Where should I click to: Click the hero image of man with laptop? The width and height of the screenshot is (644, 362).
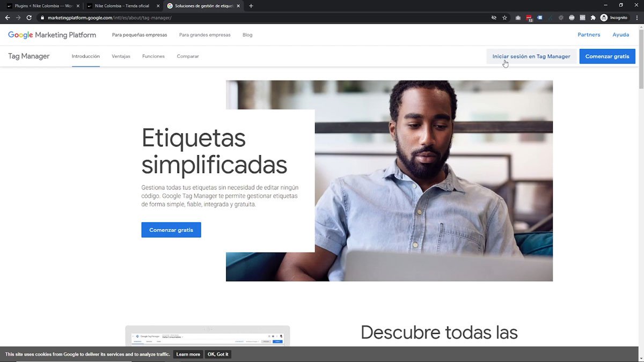pos(434,181)
